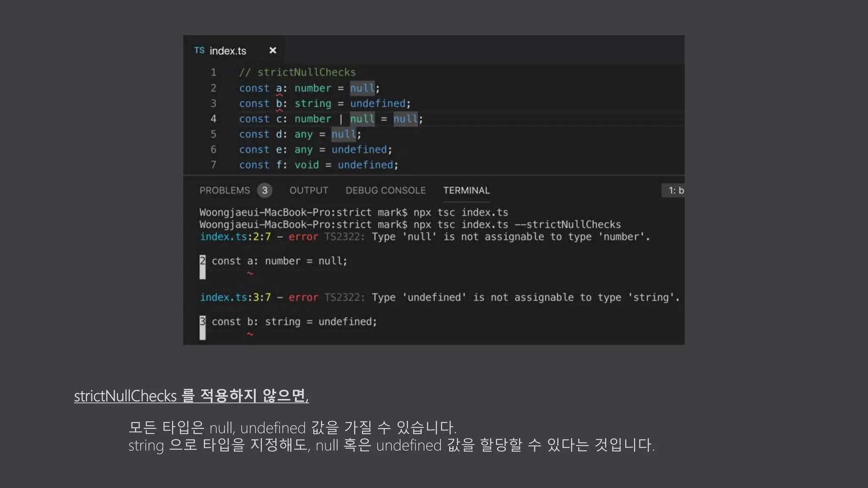This screenshot has width=868, height=488.
Task: Click variable 'a' with the error squiggle
Action: [x=279, y=89]
